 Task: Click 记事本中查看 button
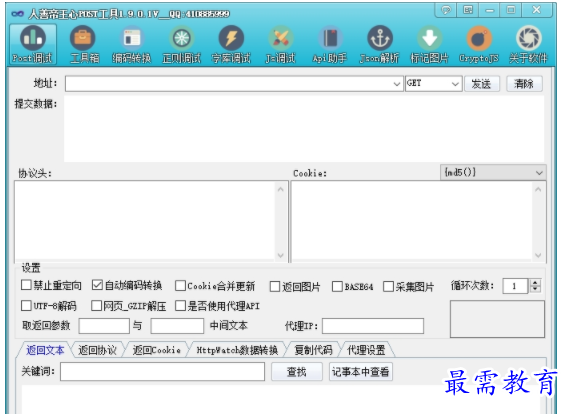[x=361, y=372]
